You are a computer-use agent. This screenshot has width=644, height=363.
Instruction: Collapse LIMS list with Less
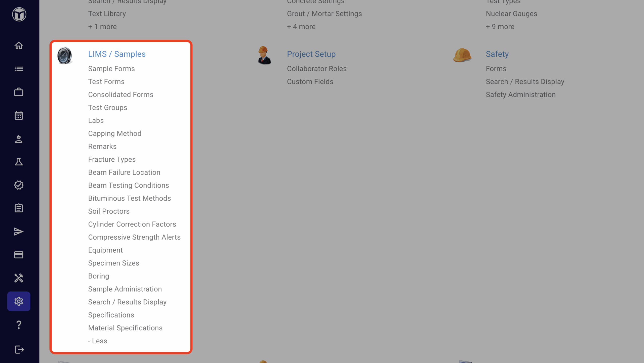[98, 341]
